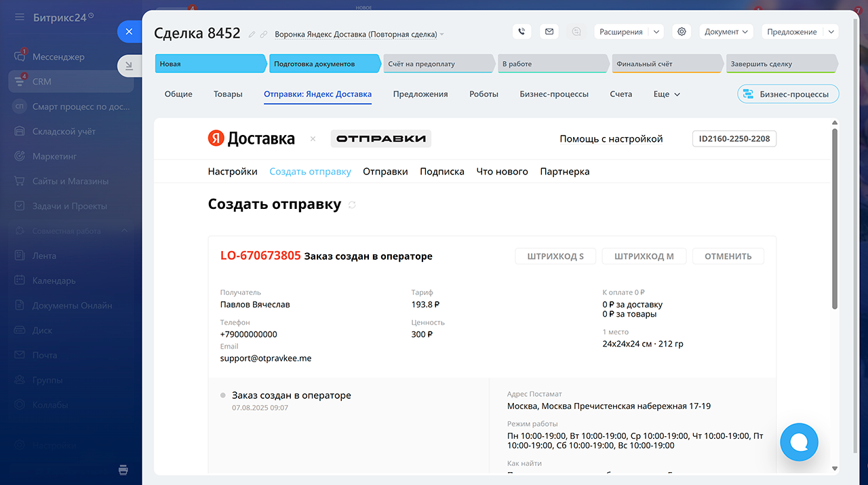Select the Подготовка документов stage
Screen dimensions: 868x485
(325, 64)
